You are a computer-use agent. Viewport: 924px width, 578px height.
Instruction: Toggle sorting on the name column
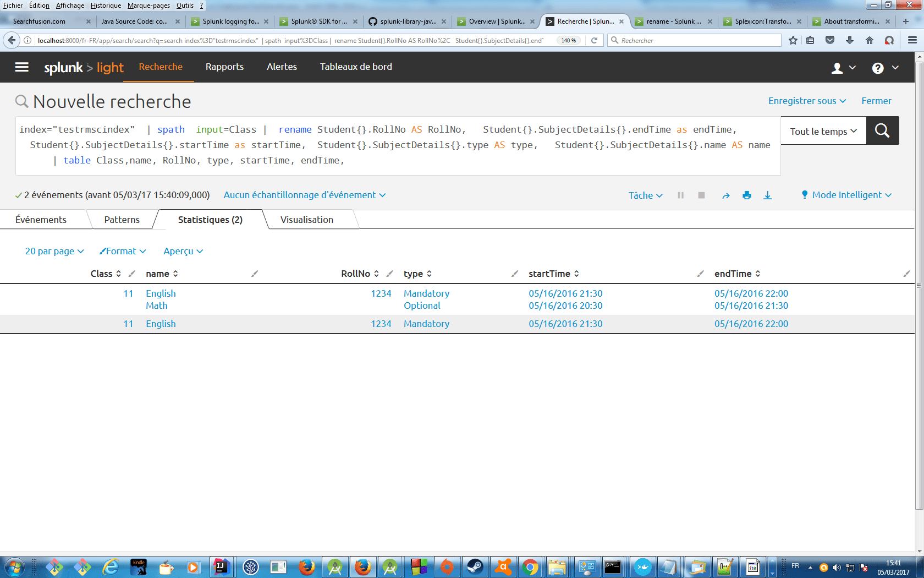(x=176, y=273)
